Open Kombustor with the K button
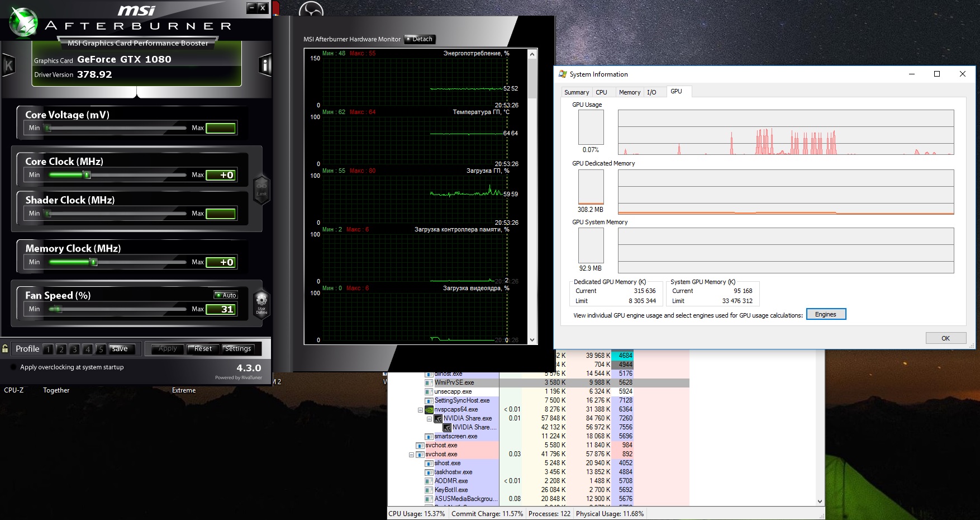 point(8,65)
